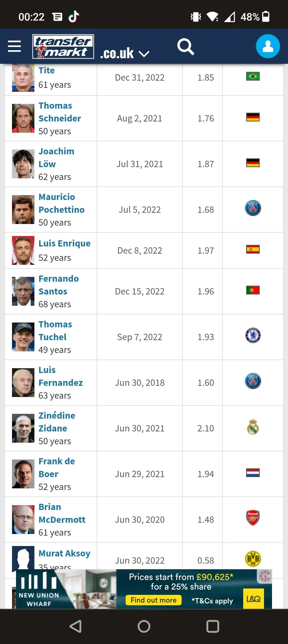The width and height of the screenshot is (288, 644).
Task: Open Fernando Santos' profile link
Action: click(x=59, y=285)
